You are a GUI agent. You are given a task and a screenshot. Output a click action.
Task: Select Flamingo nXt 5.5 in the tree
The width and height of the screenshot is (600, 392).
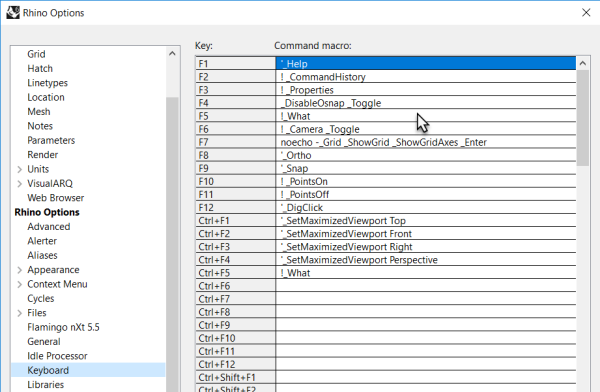point(63,327)
